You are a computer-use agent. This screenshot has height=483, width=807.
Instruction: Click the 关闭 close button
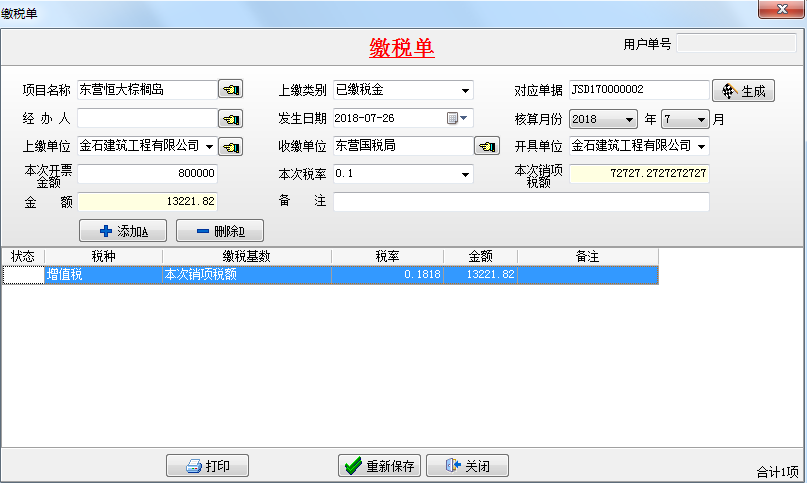466,466
